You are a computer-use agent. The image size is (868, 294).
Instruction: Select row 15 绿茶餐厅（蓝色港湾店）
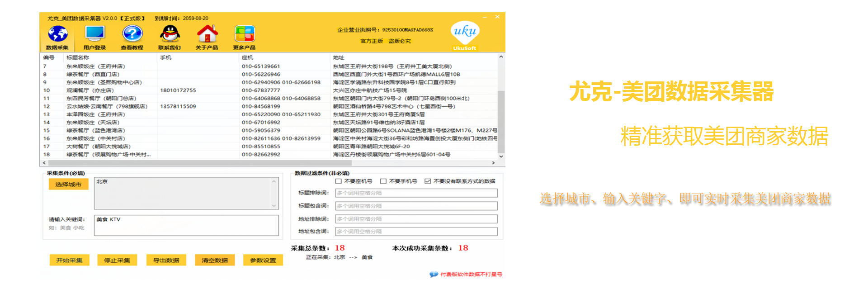(269, 130)
